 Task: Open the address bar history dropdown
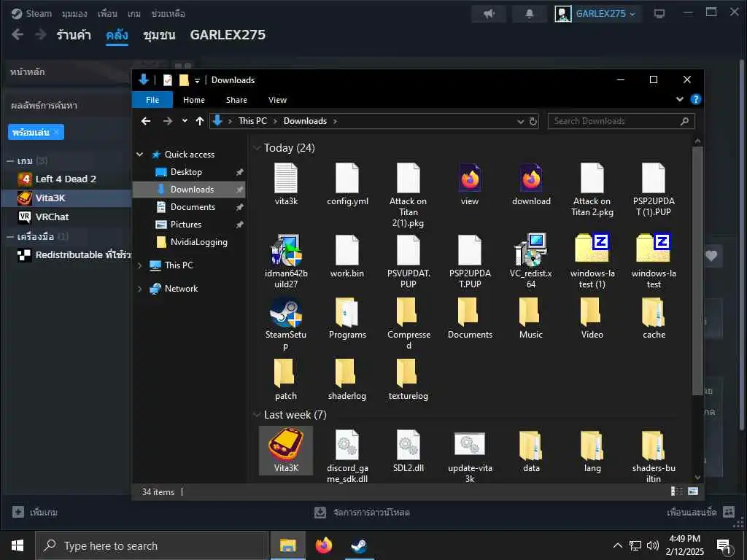[520, 122]
